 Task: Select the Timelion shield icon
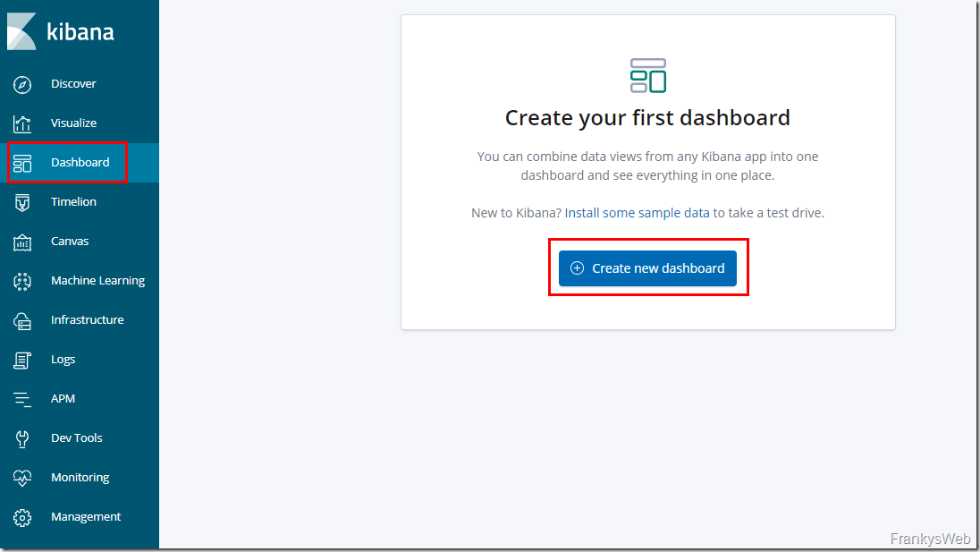pyautogui.click(x=22, y=202)
